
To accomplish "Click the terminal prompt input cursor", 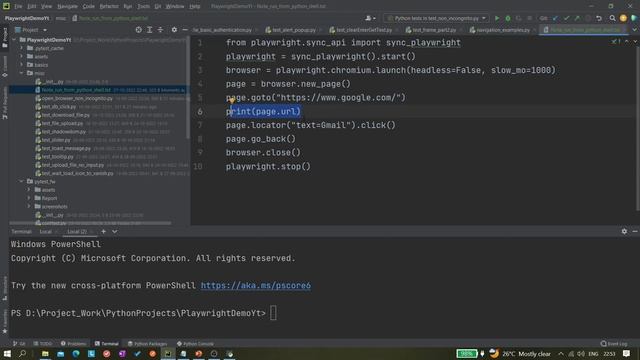I will 273,313.
